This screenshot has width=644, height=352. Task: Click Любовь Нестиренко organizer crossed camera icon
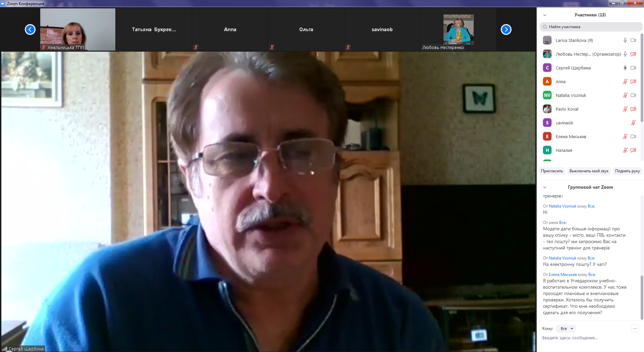[x=633, y=54]
